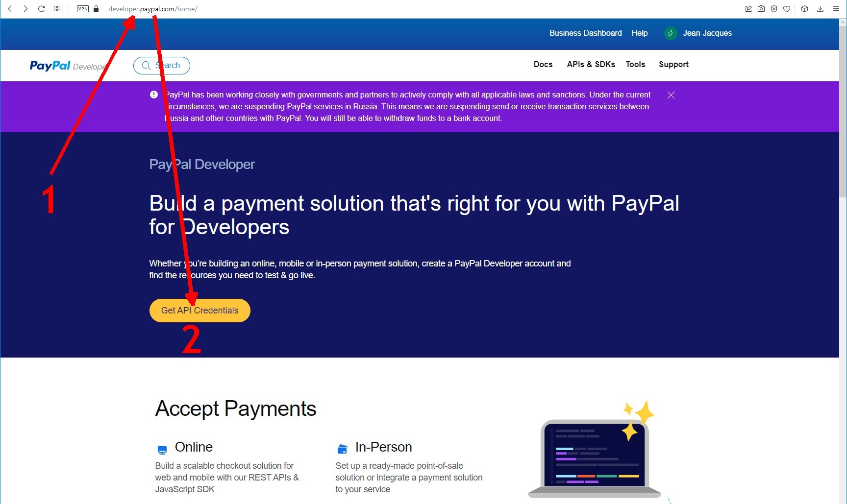847x504 pixels.
Task: Reload the page with the refresh icon
Action: (x=42, y=9)
